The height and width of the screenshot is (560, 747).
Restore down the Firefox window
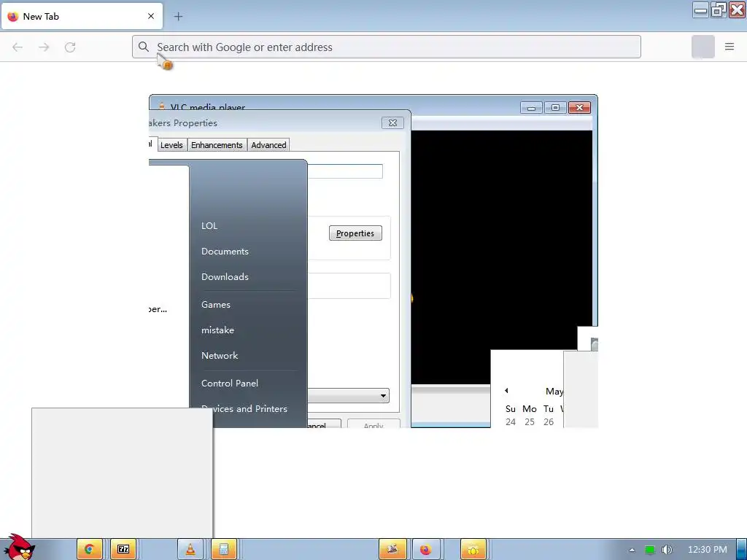(x=719, y=10)
